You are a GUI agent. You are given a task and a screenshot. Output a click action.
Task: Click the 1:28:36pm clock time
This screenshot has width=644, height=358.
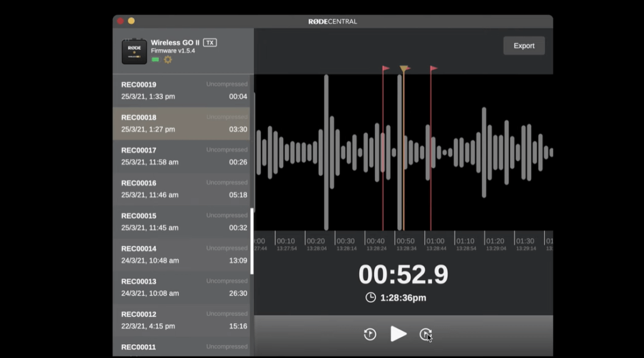click(x=403, y=298)
